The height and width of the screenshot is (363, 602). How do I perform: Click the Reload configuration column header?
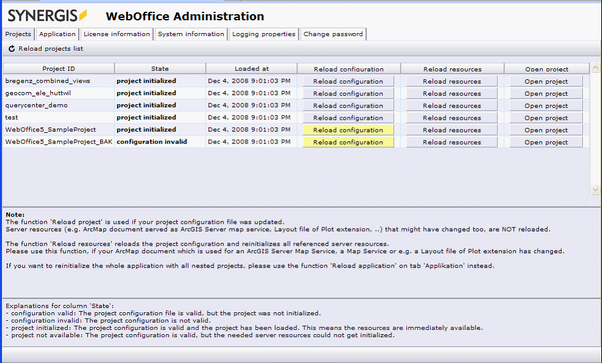click(349, 69)
